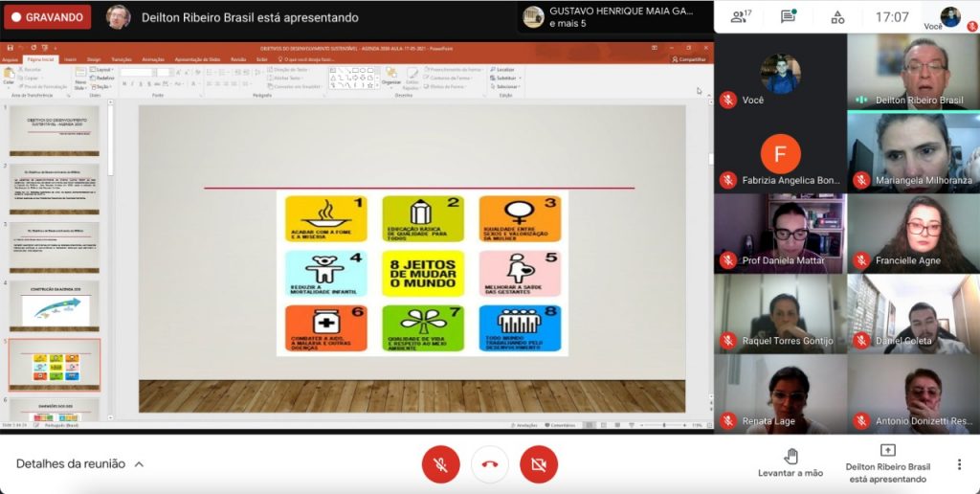
Task: Open the activities shapes icon
Action: tap(837, 16)
